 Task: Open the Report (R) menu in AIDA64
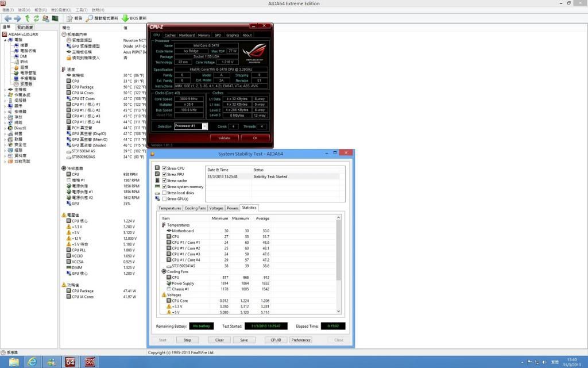41,10
